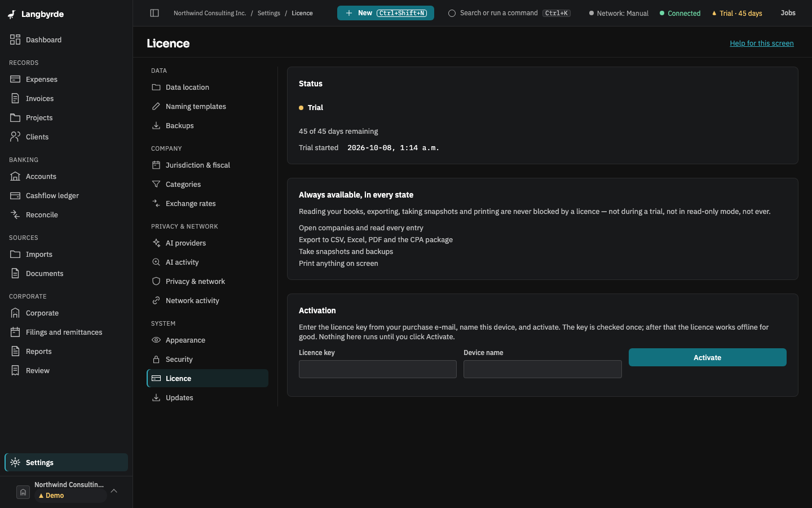Open Projects in sidebar

[x=66, y=117]
